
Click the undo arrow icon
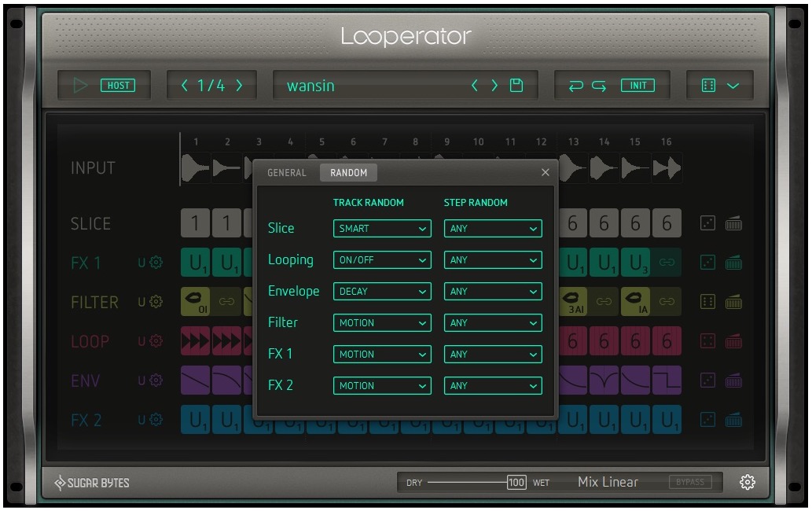pyautogui.click(x=576, y=86)
